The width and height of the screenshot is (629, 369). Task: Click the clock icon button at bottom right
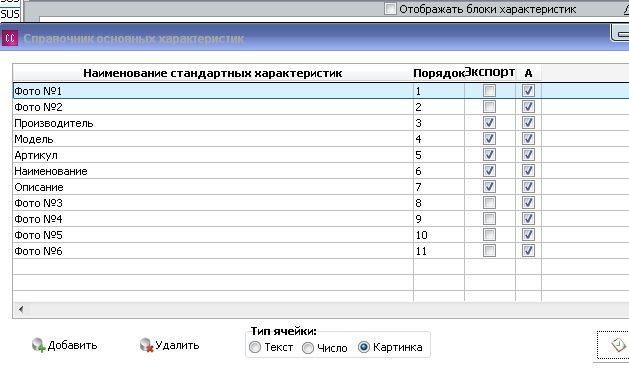click(x=618, y=345)
